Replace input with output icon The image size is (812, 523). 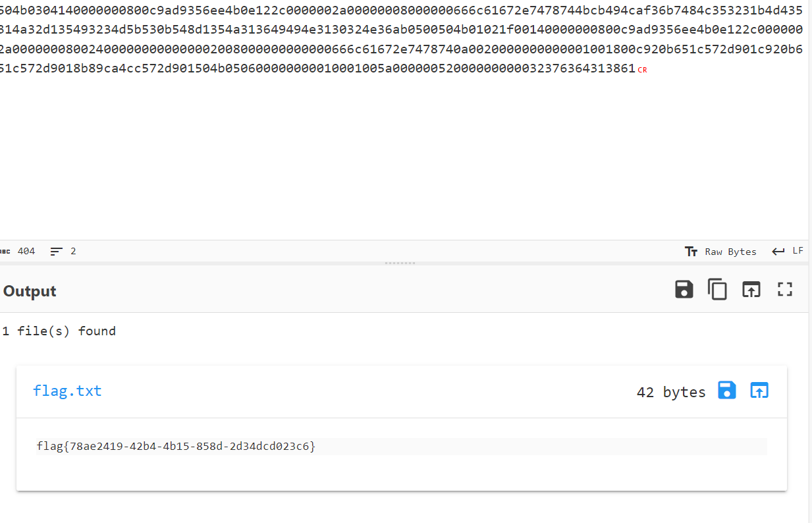click(x=751, y=289)
